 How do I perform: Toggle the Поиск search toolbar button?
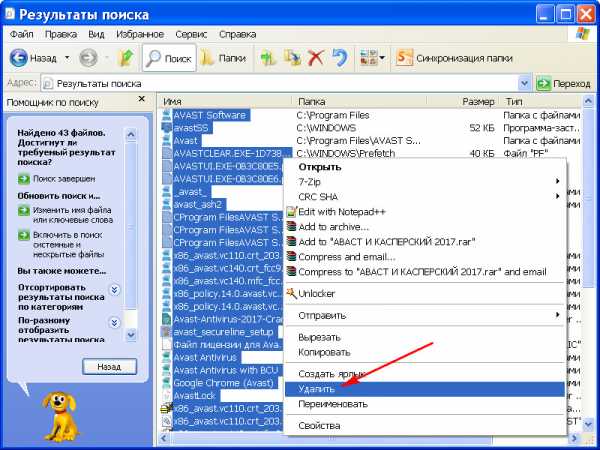(x=169, y=58)
